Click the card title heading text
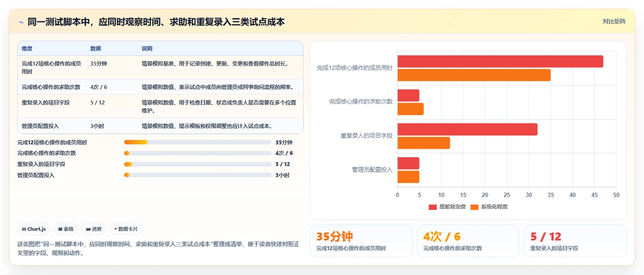Viewport: 644px width, 275px height. [156, 22]
